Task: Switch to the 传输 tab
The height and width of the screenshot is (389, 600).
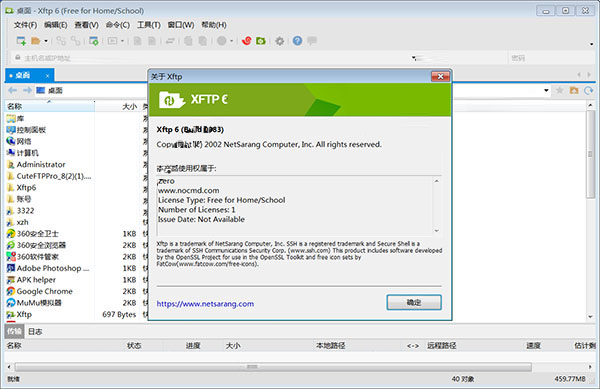Action: point(14,331)
